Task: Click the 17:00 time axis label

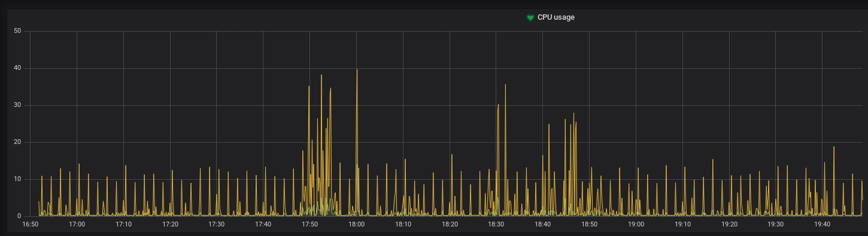Action: pos(77,224)
